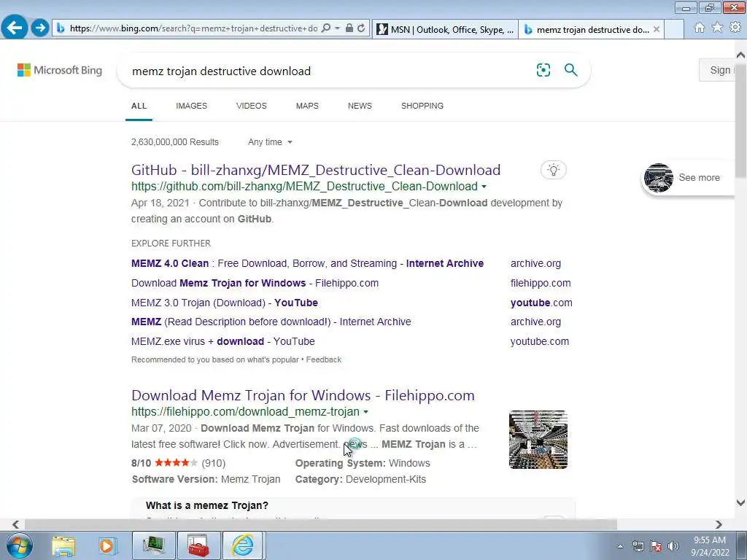The image size is (747, 560).
Task: Click the Microsoft Bing logo
Action: point(60,70)
